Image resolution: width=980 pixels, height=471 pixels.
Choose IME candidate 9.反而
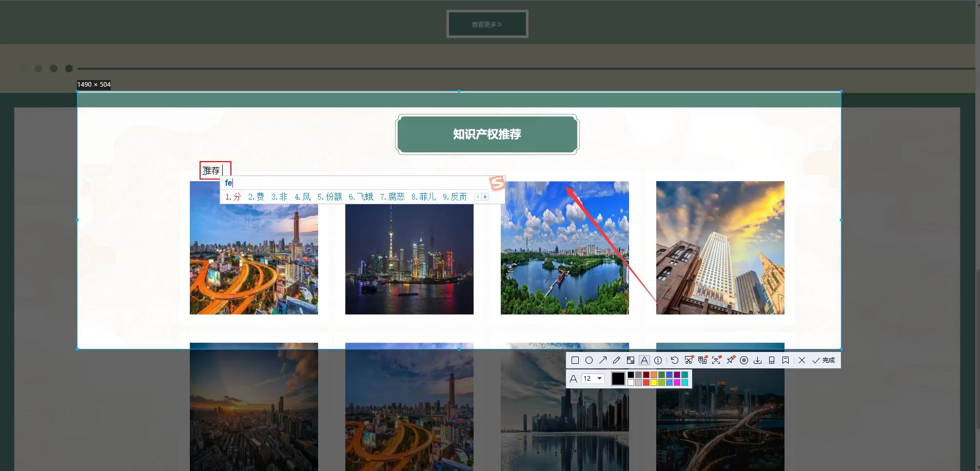pyautogui.click(x=455, y=197)
